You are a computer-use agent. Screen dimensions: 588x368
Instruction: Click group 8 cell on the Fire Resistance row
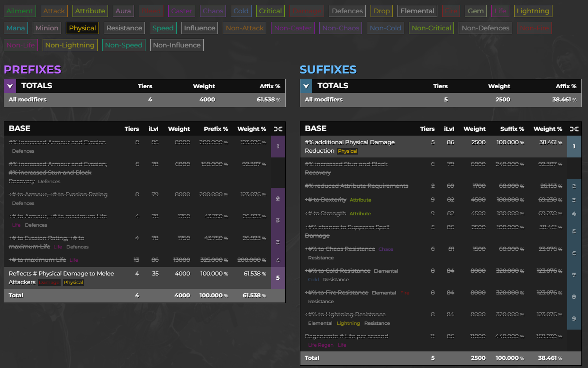coord(574,297)
